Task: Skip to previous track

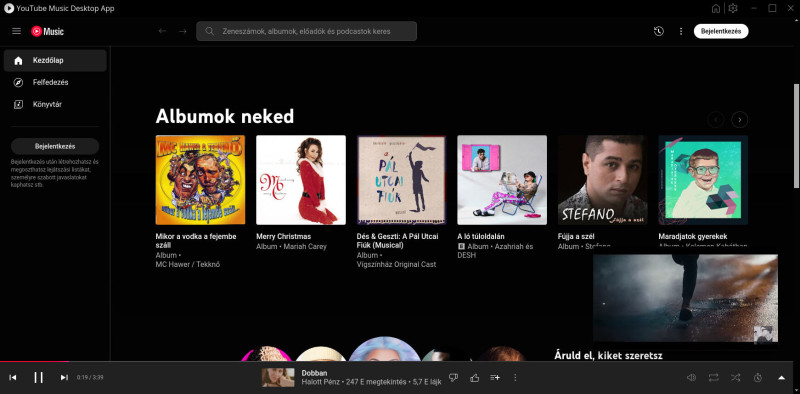Action: (13, 377)
